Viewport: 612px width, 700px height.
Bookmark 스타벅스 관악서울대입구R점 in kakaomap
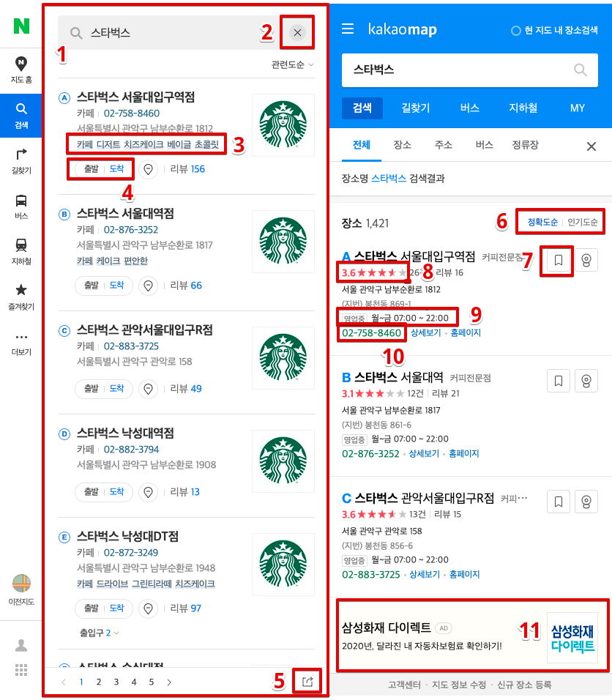click(x=559, y=502)
